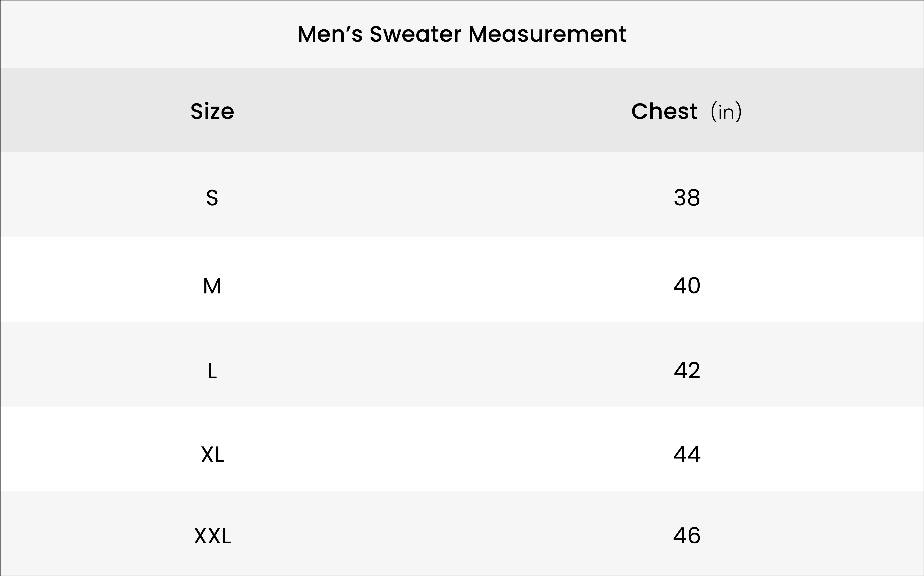The image size is (924, 576).
Task: Select the M size cell
Action: click(x=212, y=286)
